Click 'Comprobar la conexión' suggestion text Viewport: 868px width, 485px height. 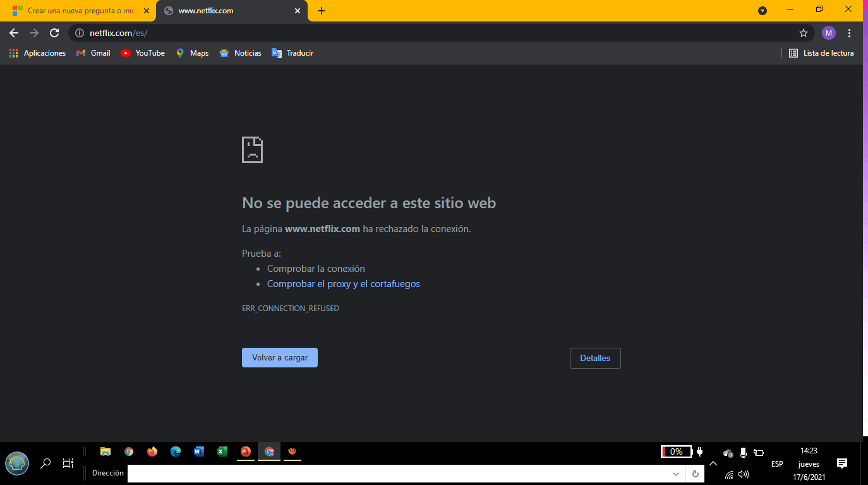tap(316, 269)
